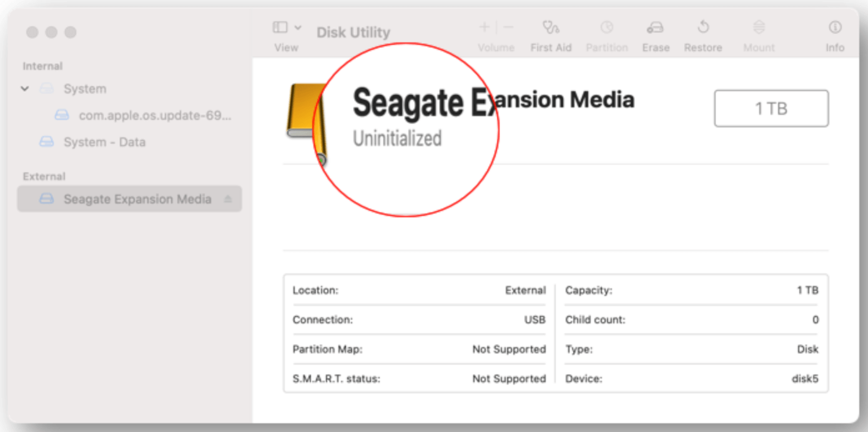
Task: Run First Aid on the selected disk
Action: click(550, 31)
